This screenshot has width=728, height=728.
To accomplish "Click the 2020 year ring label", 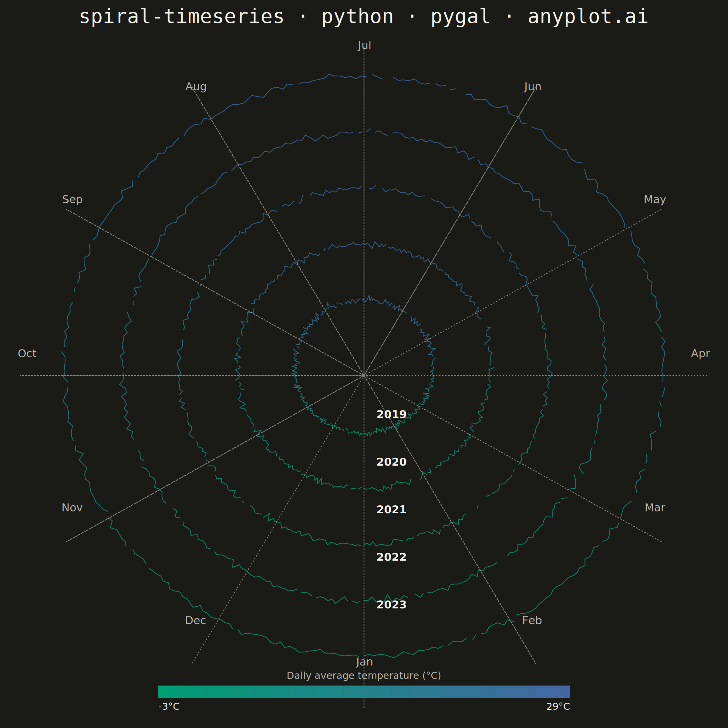I will (x=392, y=462).
